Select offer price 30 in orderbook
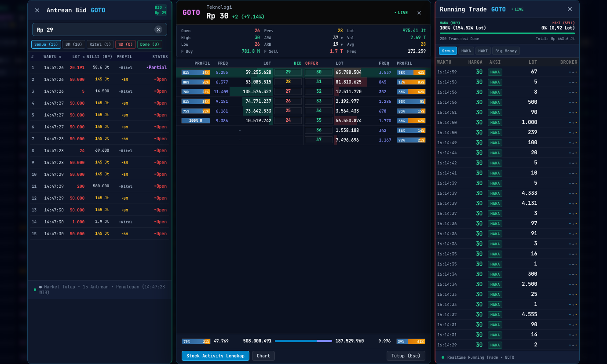The image size is (607, 364). (318, 72)
